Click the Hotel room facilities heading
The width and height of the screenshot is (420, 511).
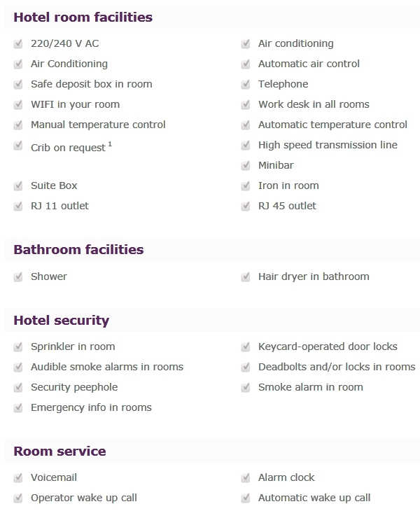coord(83,17)
